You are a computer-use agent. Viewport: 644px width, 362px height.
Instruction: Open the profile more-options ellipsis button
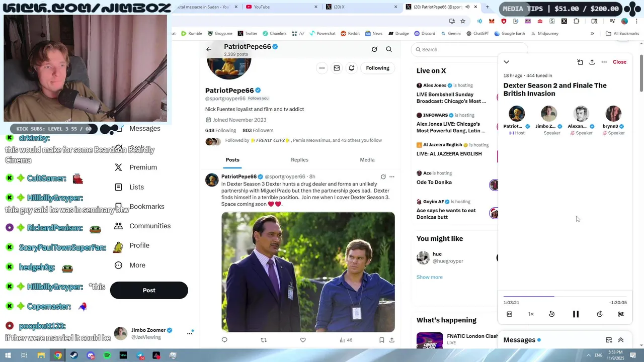(x=322, y=68)
